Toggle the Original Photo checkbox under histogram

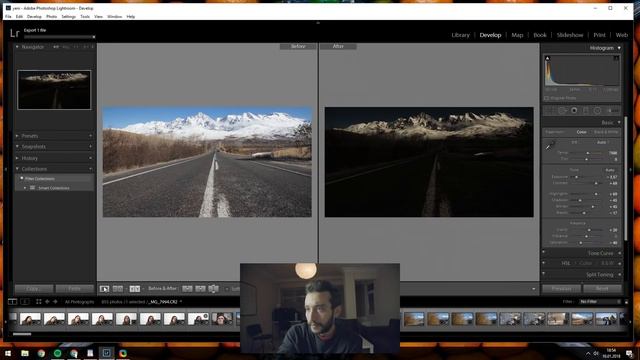click(x=546, y=98)
